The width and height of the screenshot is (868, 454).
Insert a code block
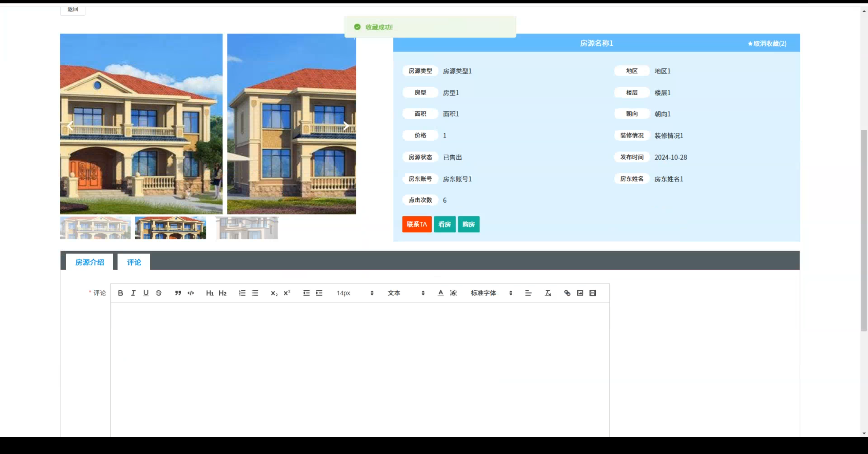191,293
